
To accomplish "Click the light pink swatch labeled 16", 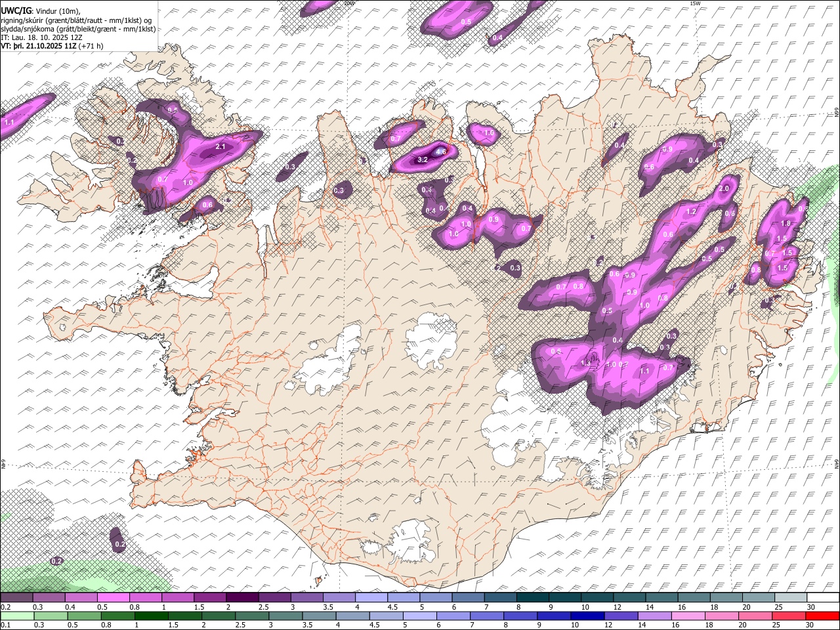I will [688, 616].
